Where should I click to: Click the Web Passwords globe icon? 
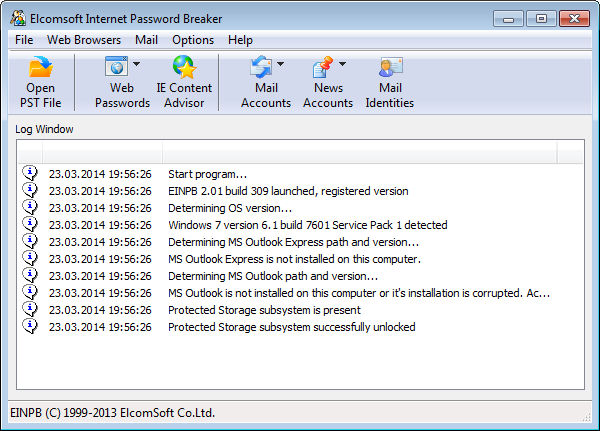coord(117,68)
